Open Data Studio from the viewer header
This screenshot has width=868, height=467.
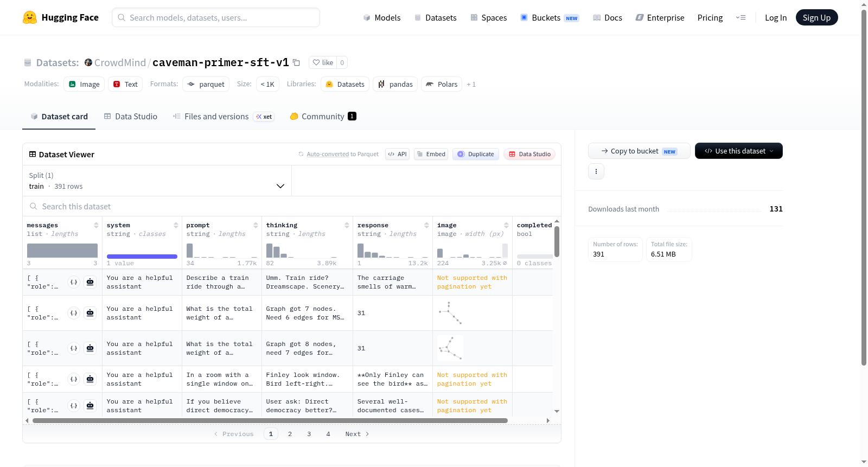point(529,154)
